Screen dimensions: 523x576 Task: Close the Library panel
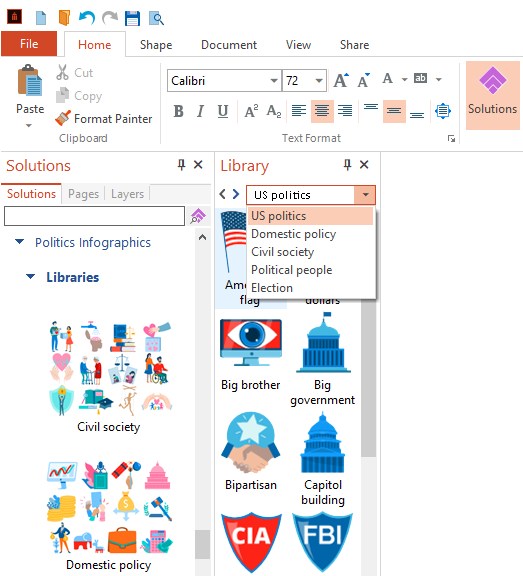pos(364,165)
